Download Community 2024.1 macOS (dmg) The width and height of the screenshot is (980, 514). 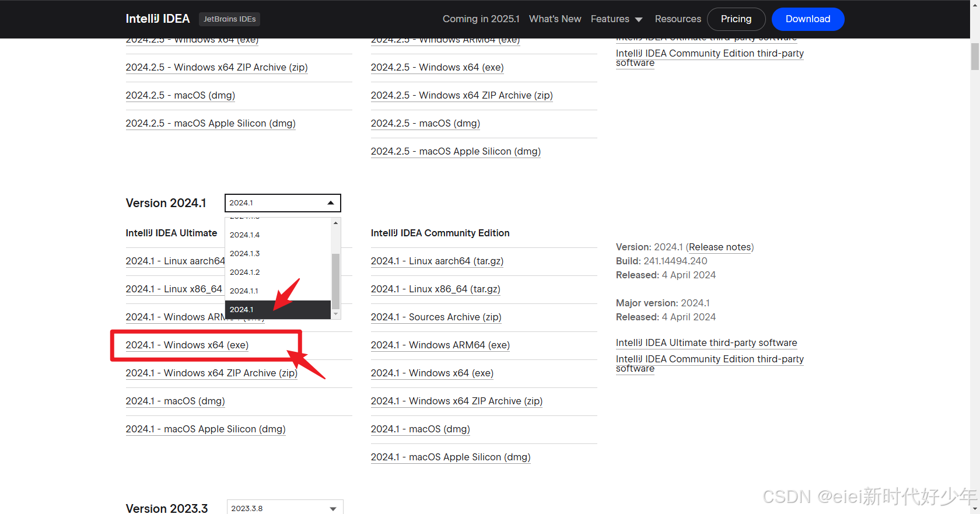click(x=421, y=429)
